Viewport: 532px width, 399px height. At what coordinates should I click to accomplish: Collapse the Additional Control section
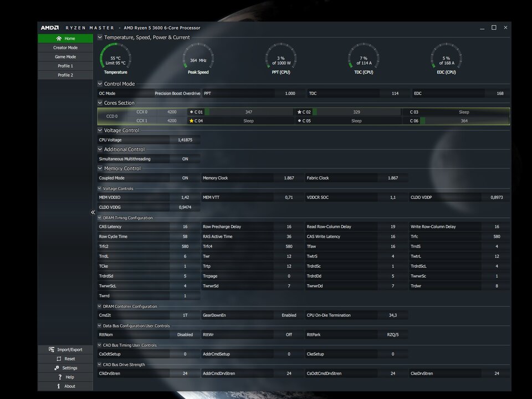coord(100,149)
